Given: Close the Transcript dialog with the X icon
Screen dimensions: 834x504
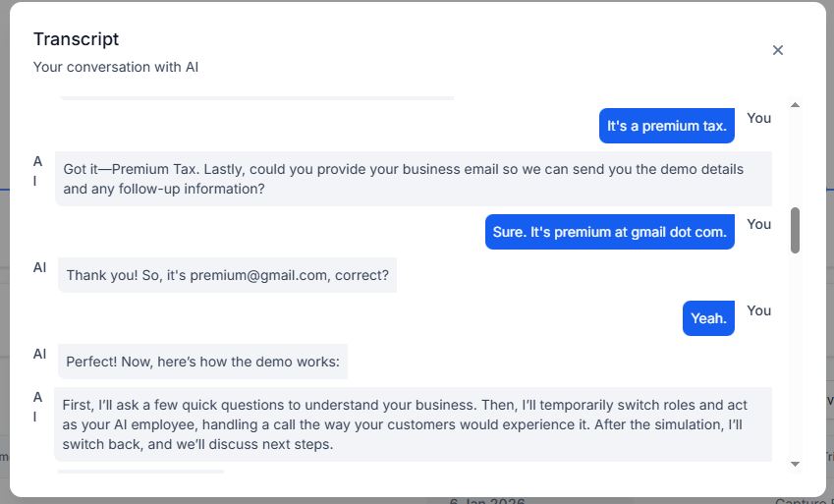Looking at the screenshot, I should (x=778, y=50).
